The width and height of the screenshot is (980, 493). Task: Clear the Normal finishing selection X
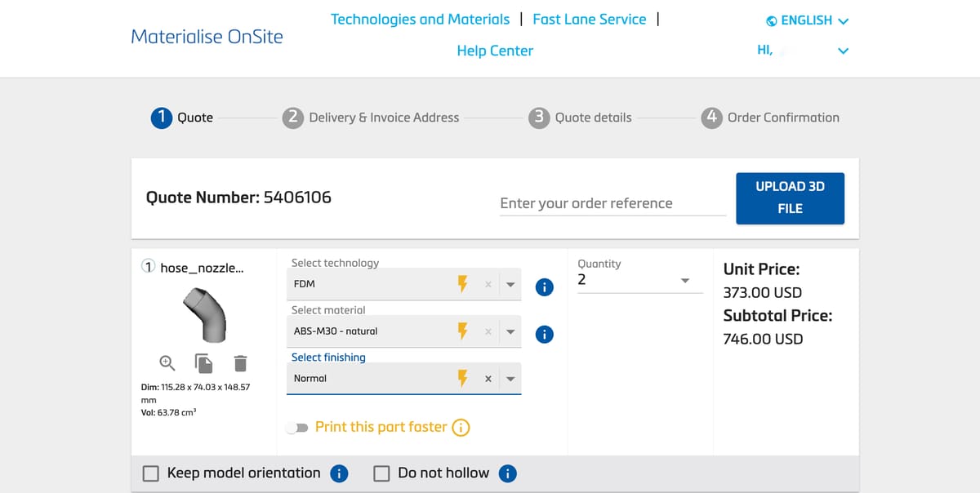coord(488,379)
